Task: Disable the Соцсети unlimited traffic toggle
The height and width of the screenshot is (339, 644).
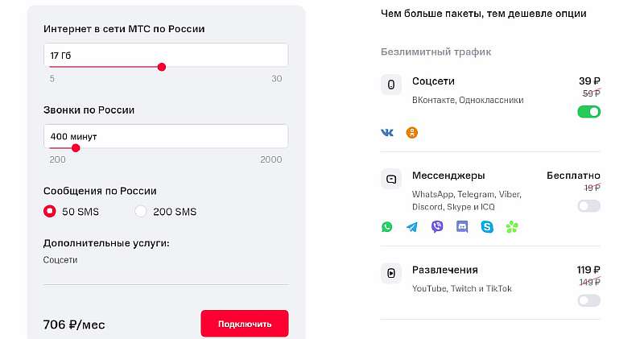Action: click(x=588, y=111)
